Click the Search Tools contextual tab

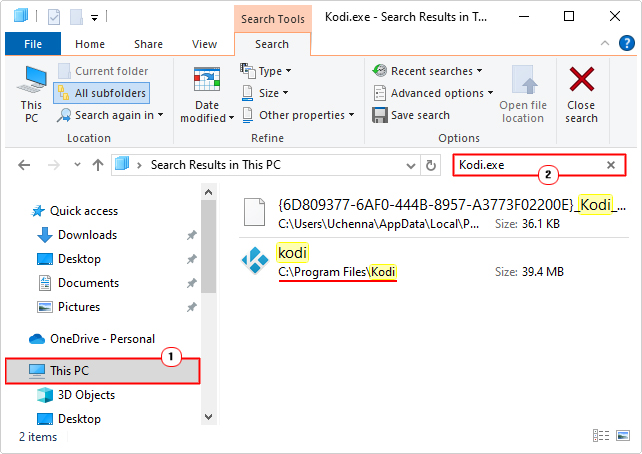273,19
